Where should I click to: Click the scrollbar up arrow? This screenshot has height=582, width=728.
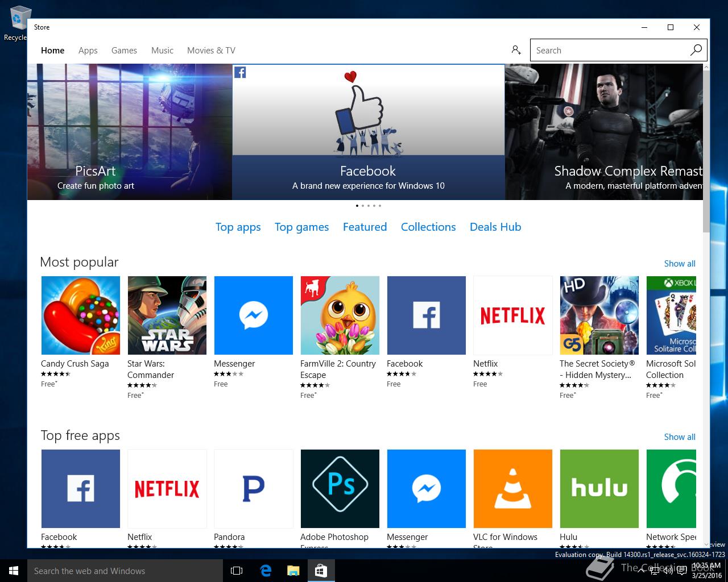tap(706, 67)
